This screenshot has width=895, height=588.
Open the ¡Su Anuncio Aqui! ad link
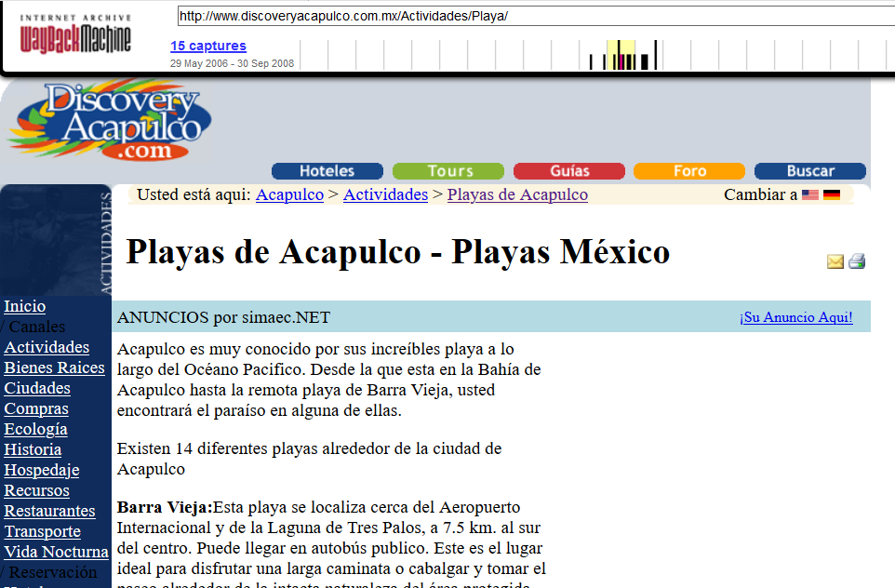tap(795, 317)
